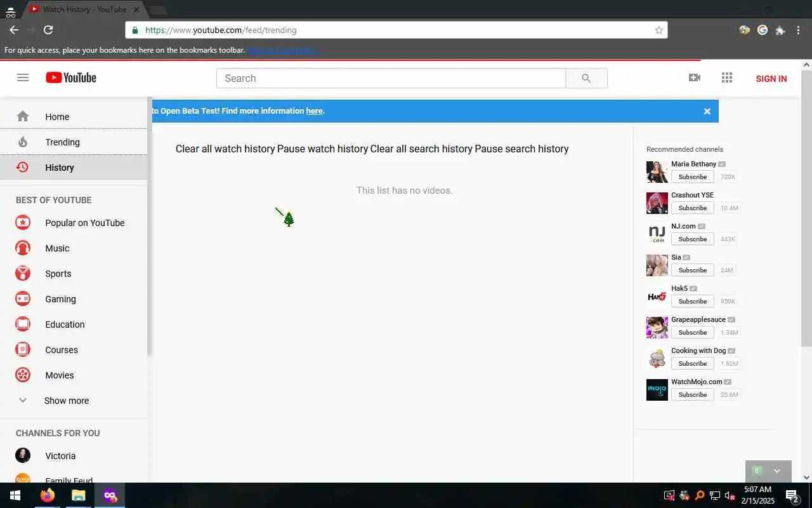The width and height of the screenshot is (812, 508).
Task: Open the upload video camera icon
Action: coord(695,77)
